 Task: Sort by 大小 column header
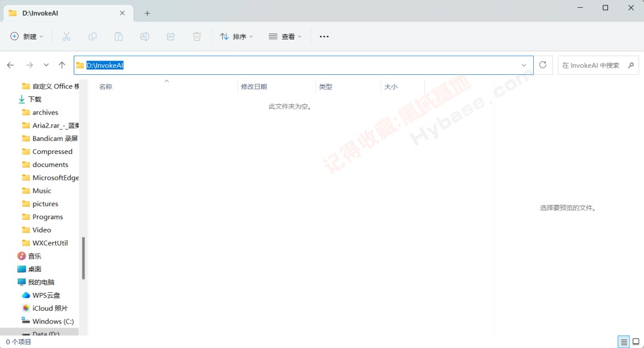coord(391,87)
